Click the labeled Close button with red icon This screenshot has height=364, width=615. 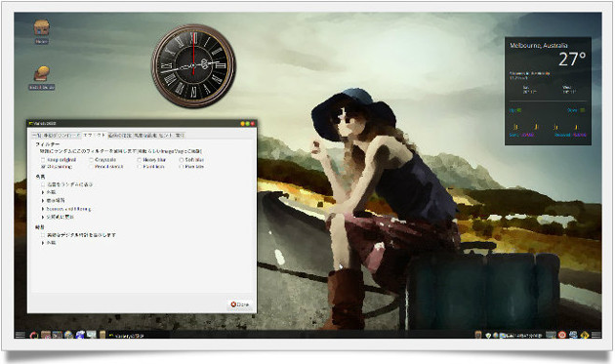point(239,304)
